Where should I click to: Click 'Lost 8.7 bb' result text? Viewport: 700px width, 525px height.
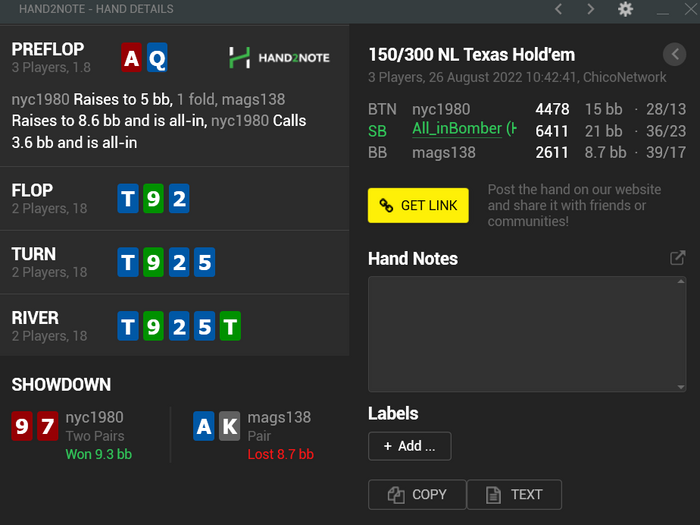[x=281, y=454]
